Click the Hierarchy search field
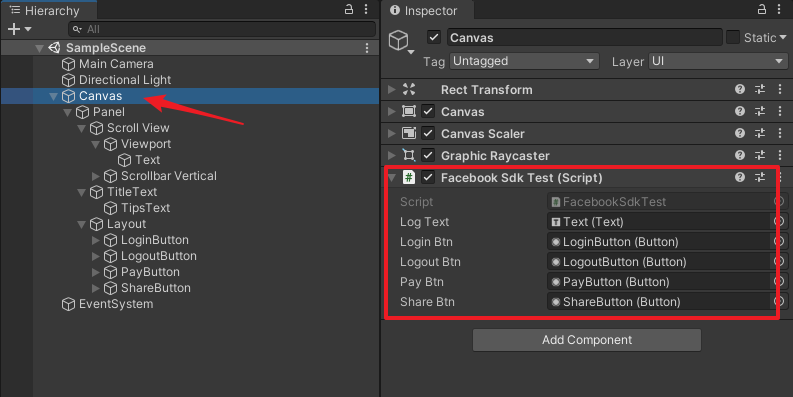The image size is (793, 397). pyautogui.click(x=222, y=29)
